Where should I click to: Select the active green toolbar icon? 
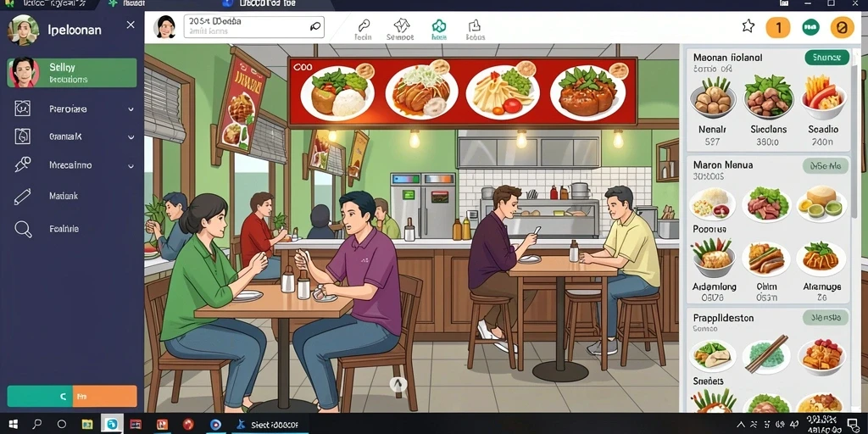(x=438, y=30)
